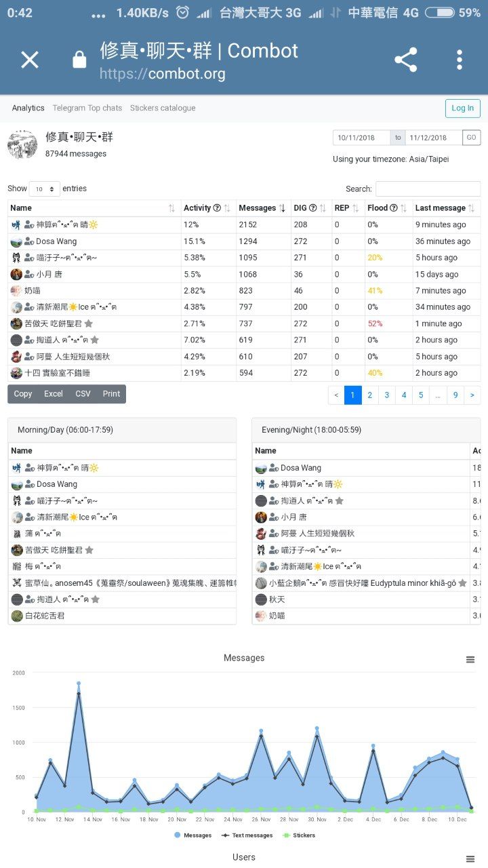Open the Messages chart hamburger menu

pyautogui.click(x=470, y=660)
